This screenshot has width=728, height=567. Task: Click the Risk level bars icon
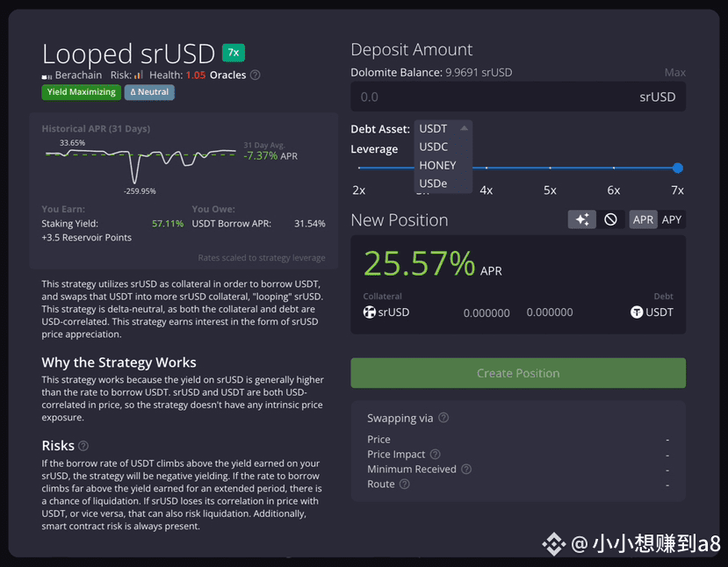[x=139, y=75]
